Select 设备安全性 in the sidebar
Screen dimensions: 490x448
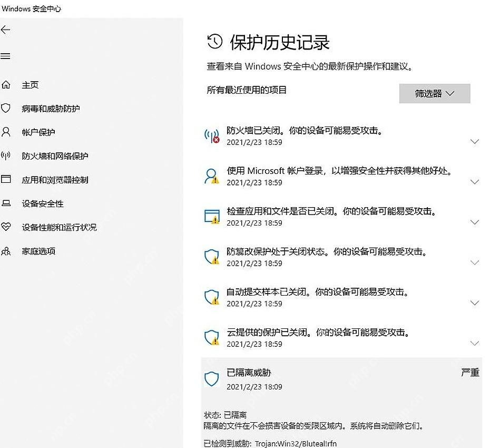click(x=43, y=203)
